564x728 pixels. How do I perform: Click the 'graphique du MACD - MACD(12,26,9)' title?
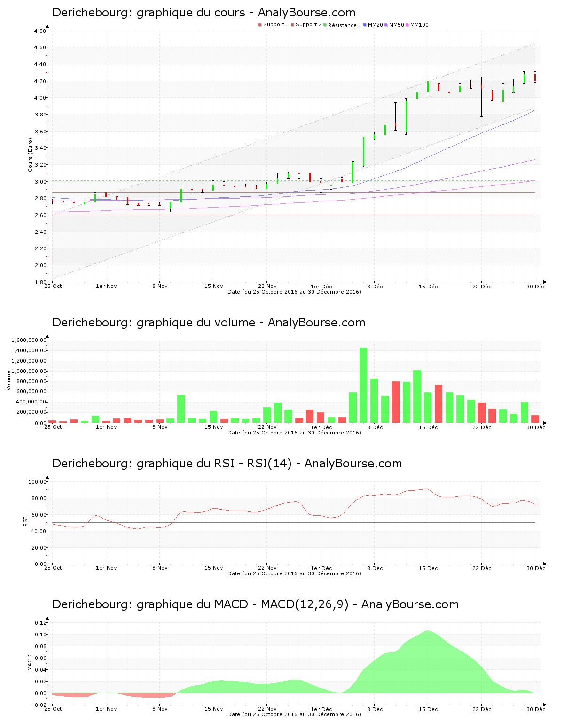click(255, 604)
